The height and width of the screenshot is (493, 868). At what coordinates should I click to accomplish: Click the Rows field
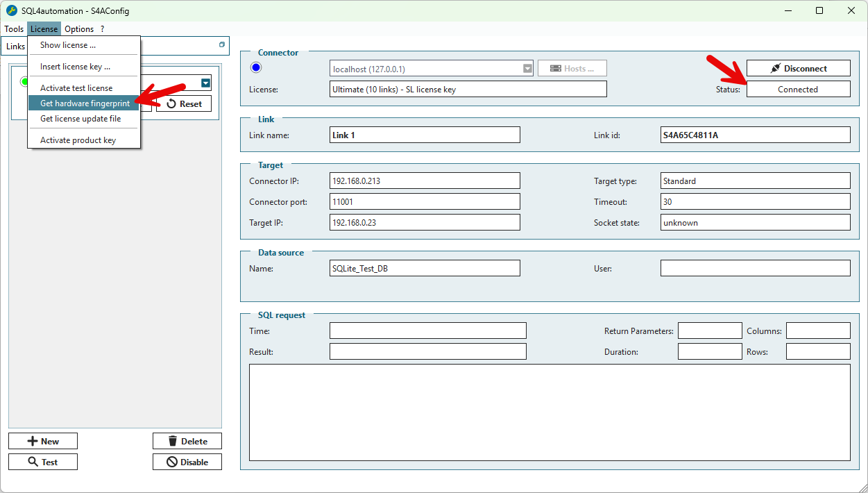pos(818,351)
